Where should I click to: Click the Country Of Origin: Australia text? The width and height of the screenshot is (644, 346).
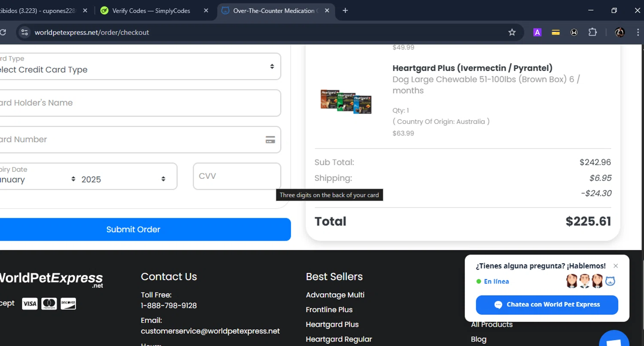(x=441, y=122)
